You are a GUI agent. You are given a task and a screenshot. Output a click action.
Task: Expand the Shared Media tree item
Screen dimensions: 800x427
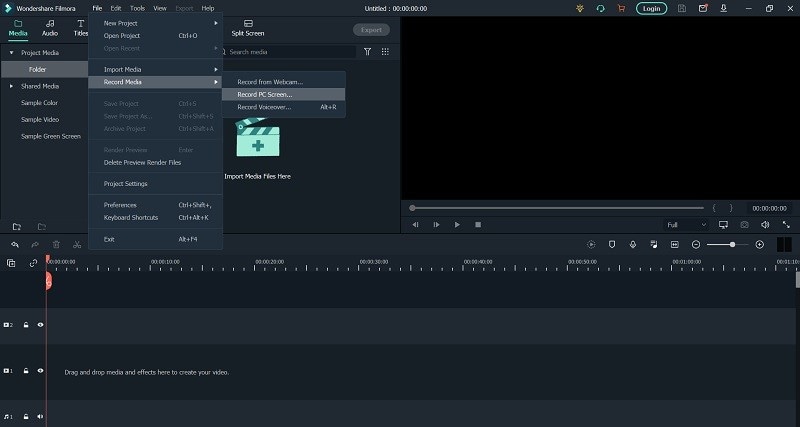pyautogui.click(x=11, y=86)
